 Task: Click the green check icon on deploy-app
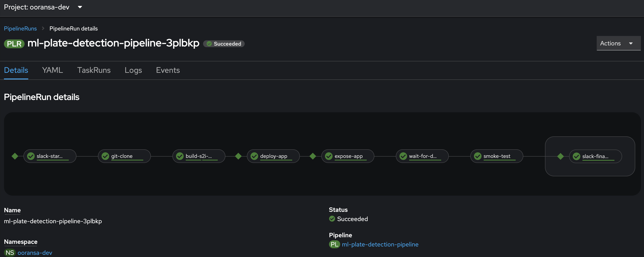[x=254, y=156]
